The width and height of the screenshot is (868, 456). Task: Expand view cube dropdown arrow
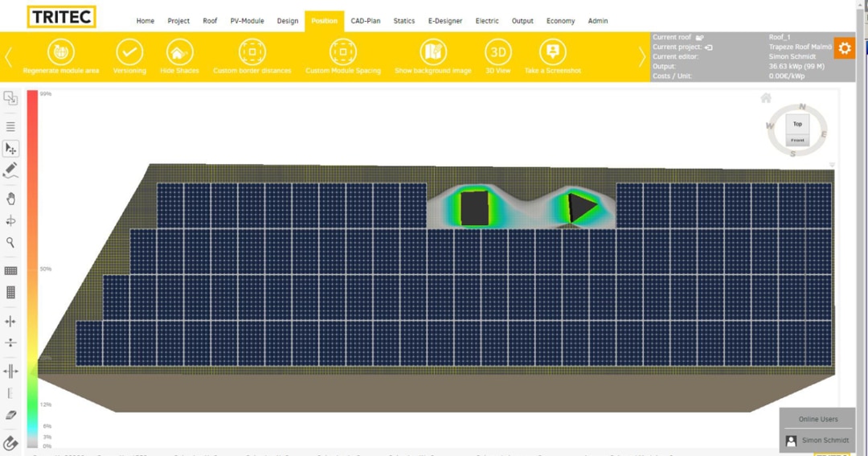pyautogui.click(x=832, y=165)
